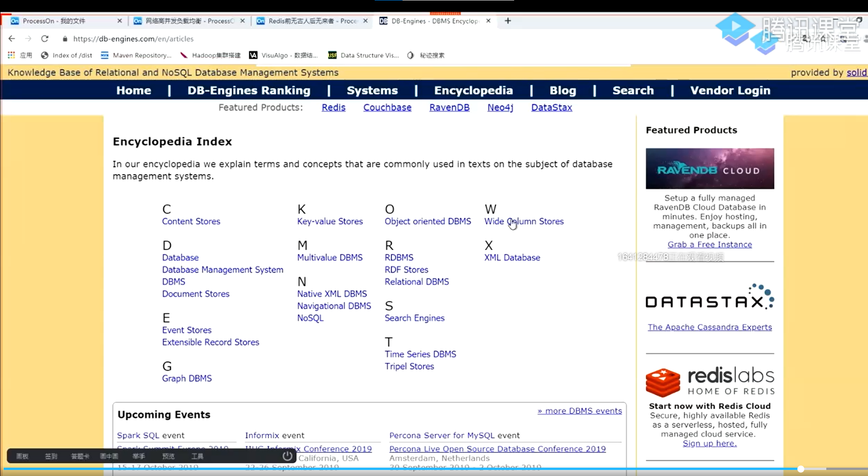
Task: Open the Search menu item
Action: (633, 90)
